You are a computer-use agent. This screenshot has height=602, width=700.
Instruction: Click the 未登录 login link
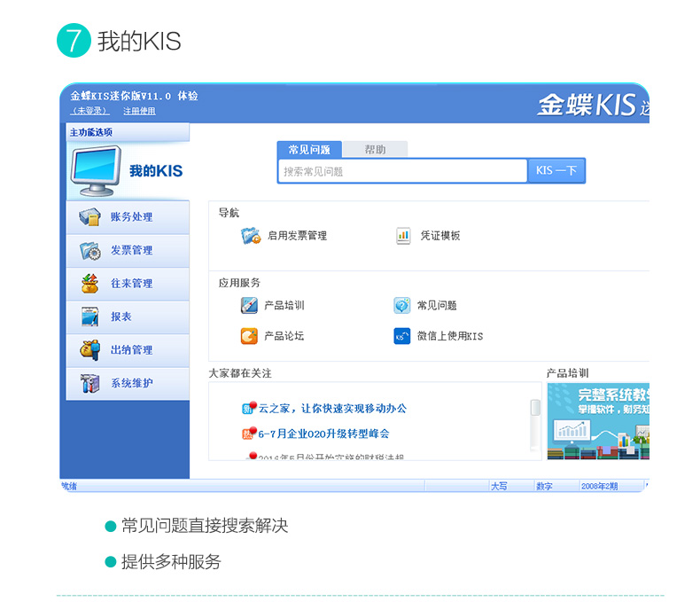pyautogui.click(x=90, y=111)
